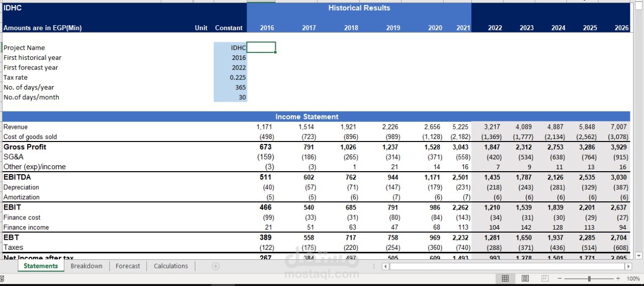This screenshot has height=286, width=644.
Task: Click the IDHC title cell at top
Action: point(13,8)
